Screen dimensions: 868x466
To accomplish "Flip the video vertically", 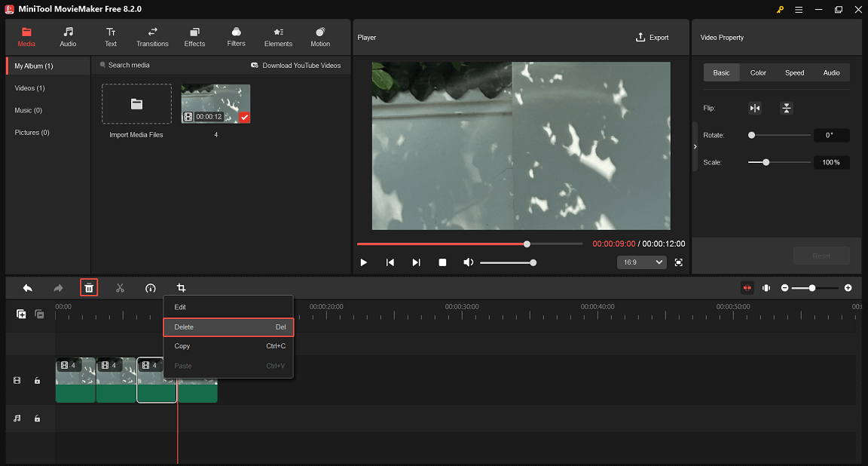I will click(x=786, y=108).
